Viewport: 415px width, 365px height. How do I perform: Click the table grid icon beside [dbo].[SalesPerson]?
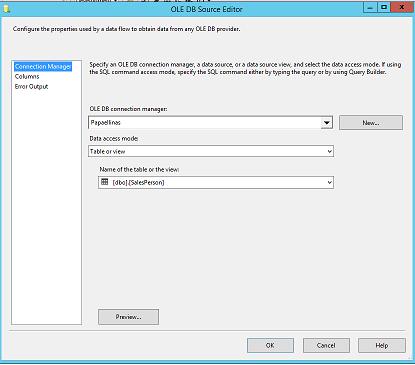pos(104,182)
